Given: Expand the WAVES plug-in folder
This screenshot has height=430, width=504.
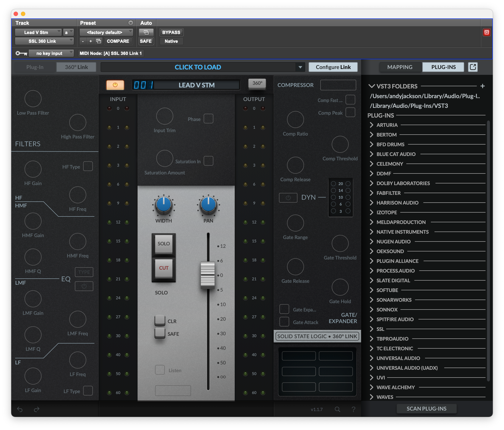Looking at the screenshot, I should pyautogui.click(x=371, y=397).
